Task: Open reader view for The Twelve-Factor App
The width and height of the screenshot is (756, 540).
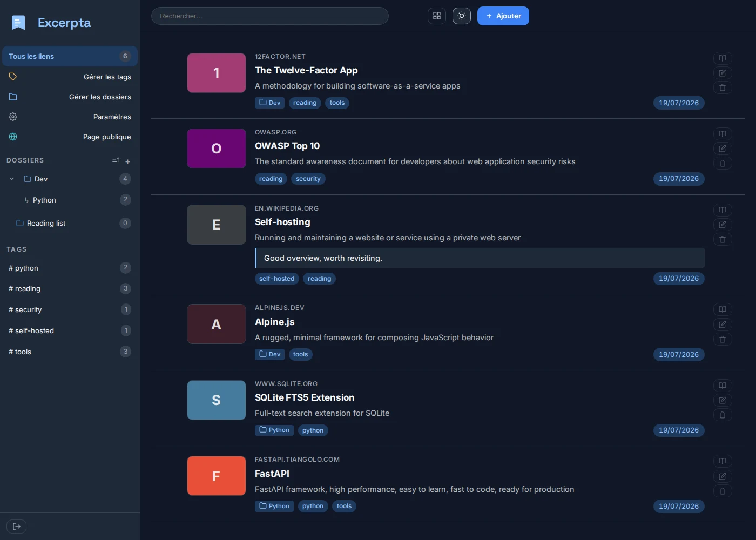Action: 723,58
